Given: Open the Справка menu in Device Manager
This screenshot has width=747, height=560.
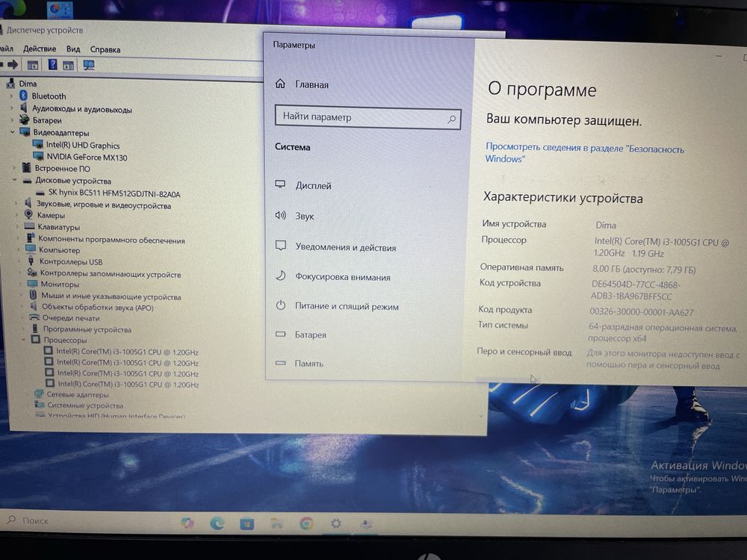Looking at the screenshot, I should pos(105,49).
